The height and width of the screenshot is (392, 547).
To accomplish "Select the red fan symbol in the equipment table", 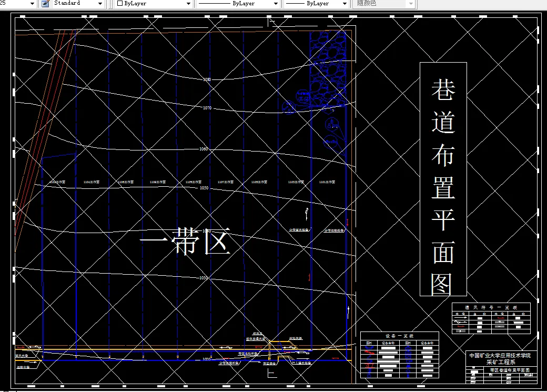I will (370, 352).
